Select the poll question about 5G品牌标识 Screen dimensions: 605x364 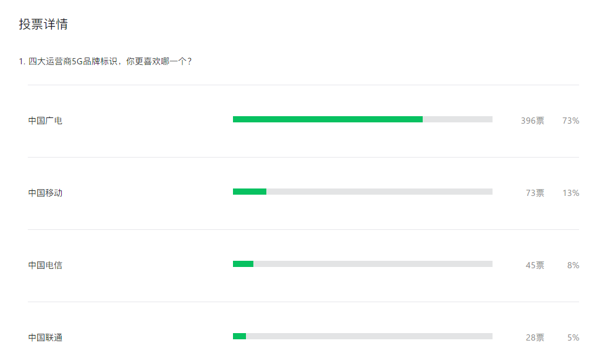click(105, 61)
